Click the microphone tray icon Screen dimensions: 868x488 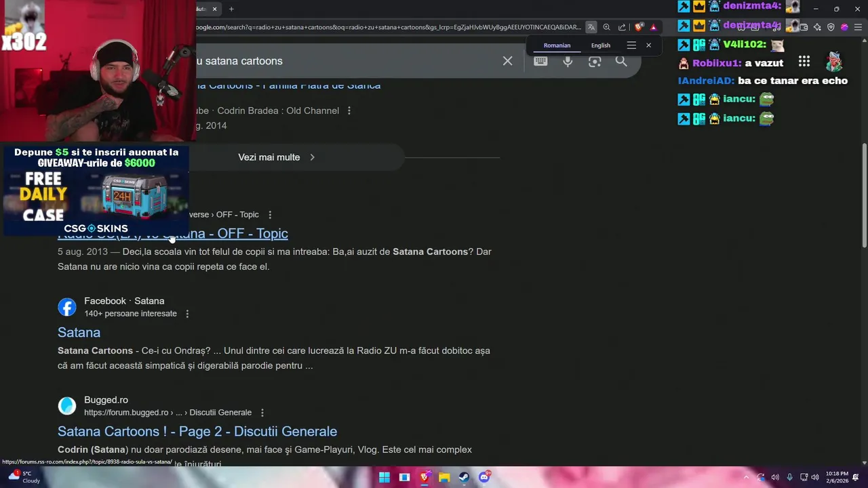tap(789, 477)
